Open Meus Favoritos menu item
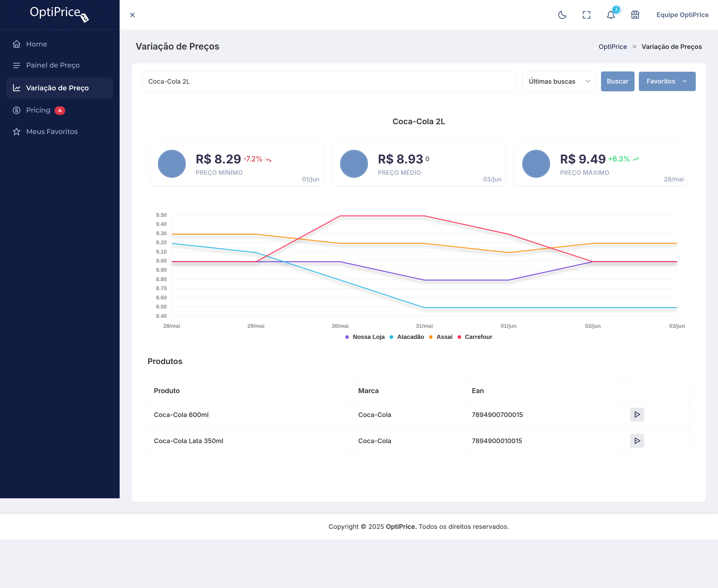 click(60, 131)
